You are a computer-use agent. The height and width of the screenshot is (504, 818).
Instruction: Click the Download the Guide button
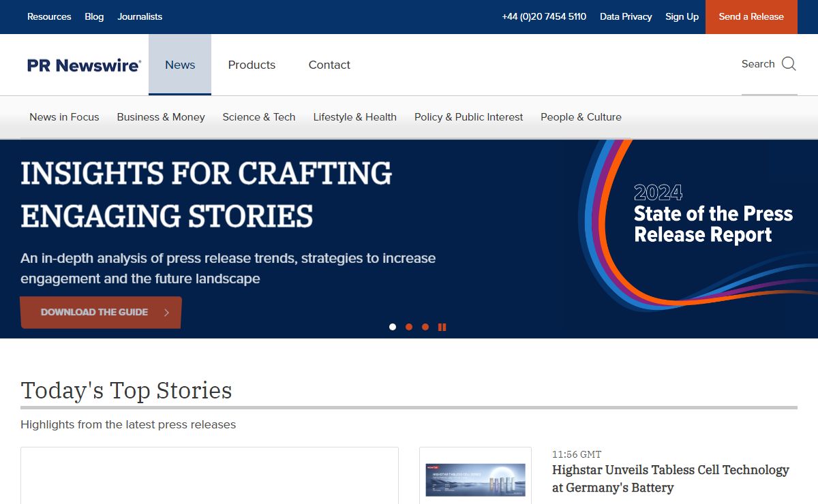[x=101, y=313]
